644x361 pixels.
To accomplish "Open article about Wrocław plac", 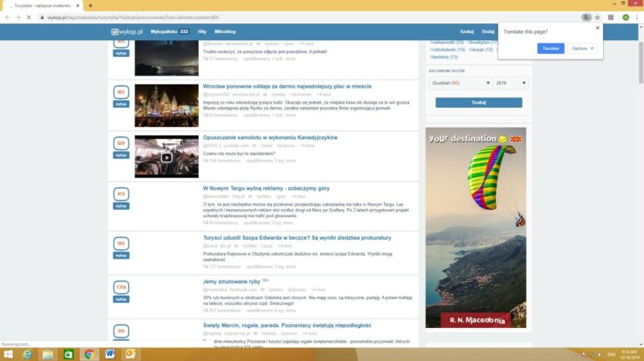I will pyautogui.click(x=287, y=87).
